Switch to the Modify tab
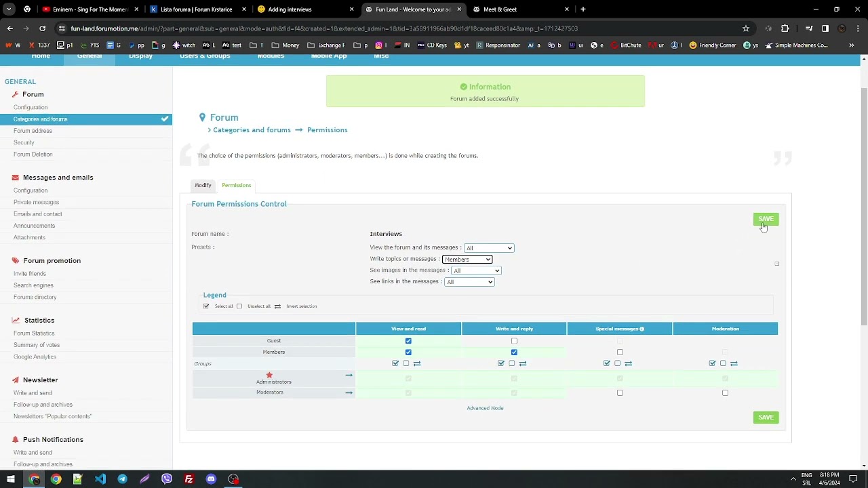 [x=203, y=185]
